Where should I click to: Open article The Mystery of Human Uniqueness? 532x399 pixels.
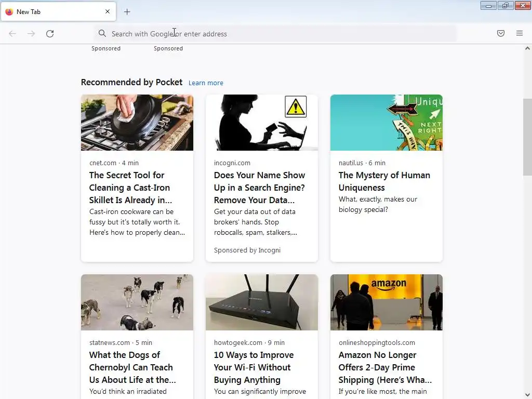pyautogui.click(x=384, y=181)
